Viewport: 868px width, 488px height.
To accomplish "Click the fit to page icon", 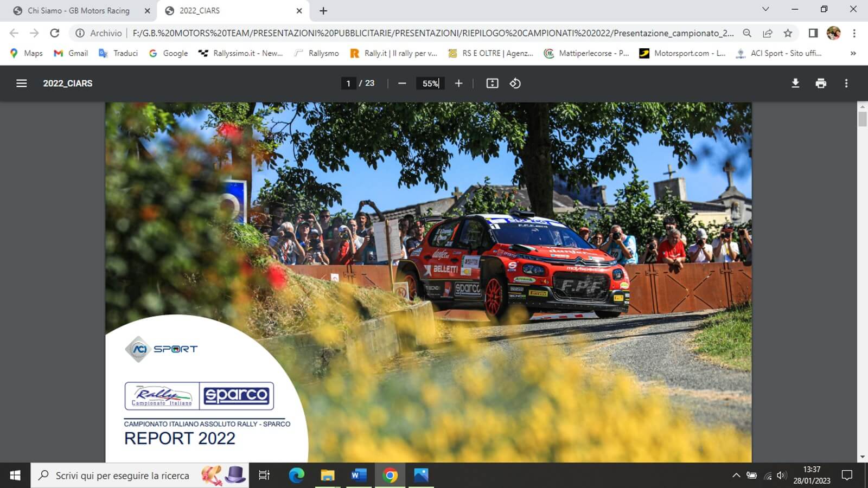I will 492,83.
